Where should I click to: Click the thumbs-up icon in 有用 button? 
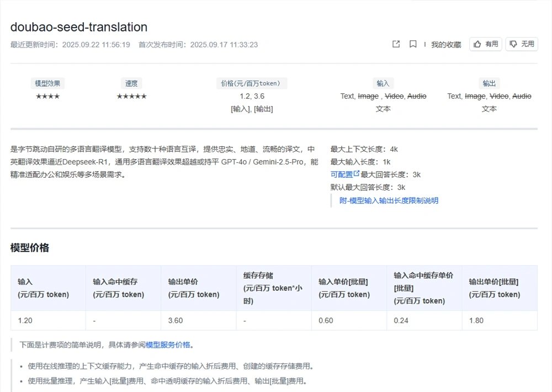(x=476, y=44)
